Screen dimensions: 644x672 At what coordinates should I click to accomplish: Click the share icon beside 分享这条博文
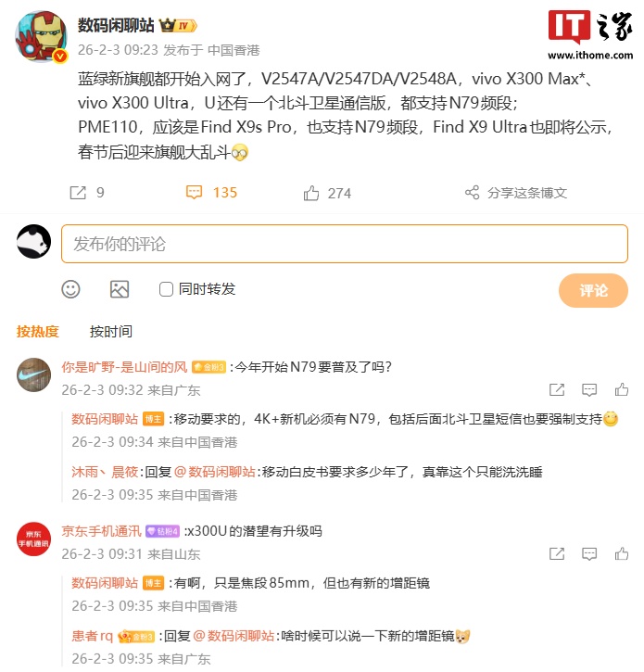point(473,193)
